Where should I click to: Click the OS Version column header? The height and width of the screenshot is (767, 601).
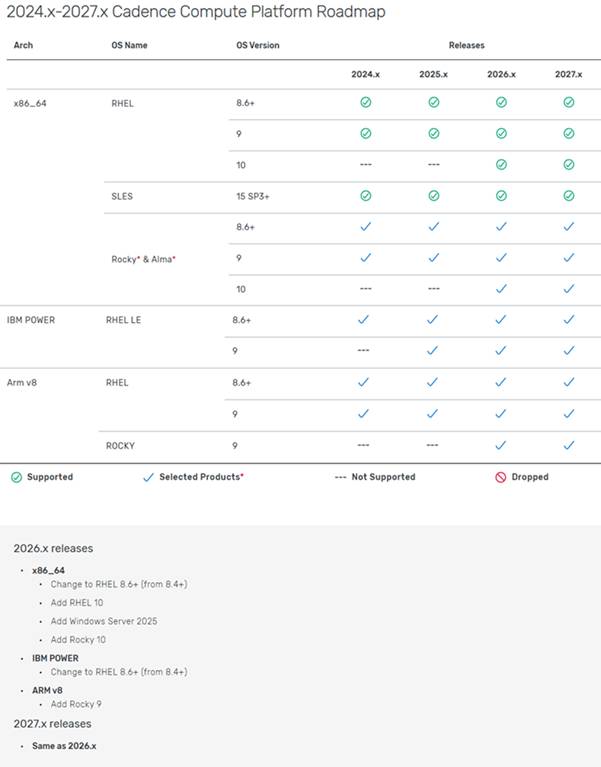tap(258, 45)
